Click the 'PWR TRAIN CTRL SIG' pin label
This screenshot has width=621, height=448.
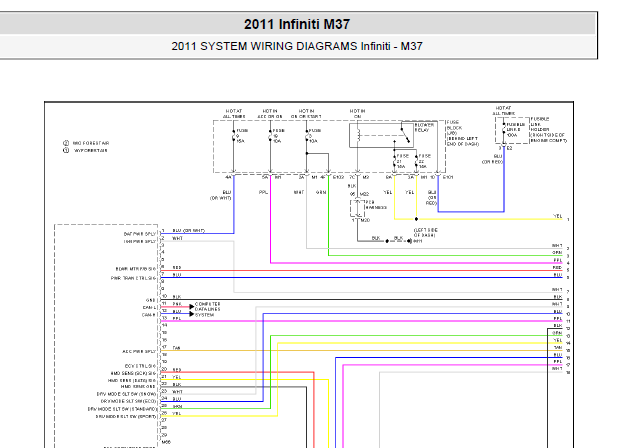pos(133,278)
